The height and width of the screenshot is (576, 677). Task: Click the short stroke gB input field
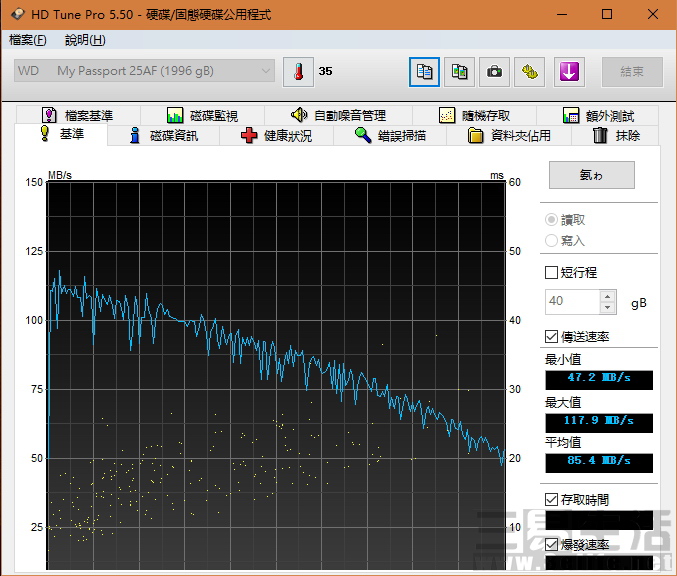click(x=573, y=301)
